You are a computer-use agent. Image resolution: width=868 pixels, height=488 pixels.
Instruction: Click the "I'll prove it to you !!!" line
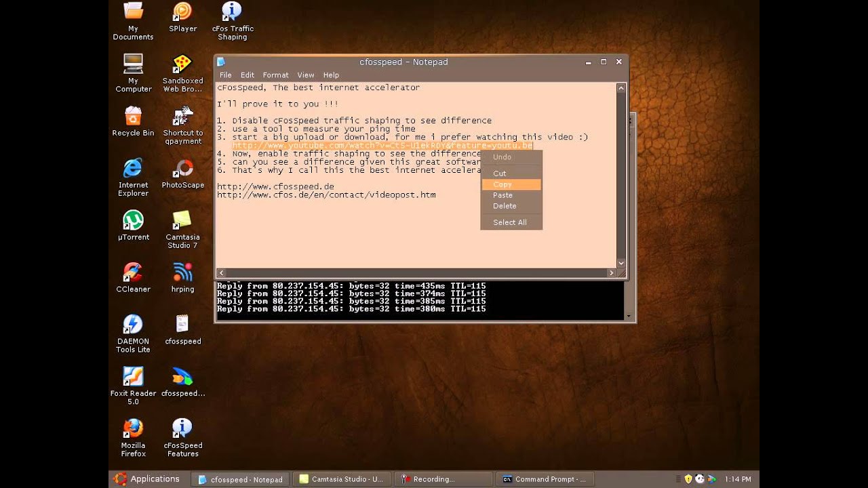(x=277, y=104)
